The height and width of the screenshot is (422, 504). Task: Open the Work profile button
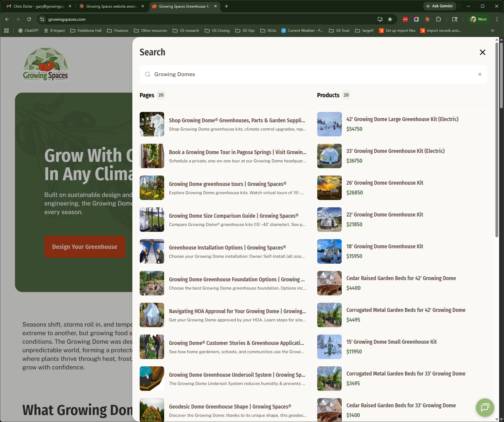click(x=478, y=19)
